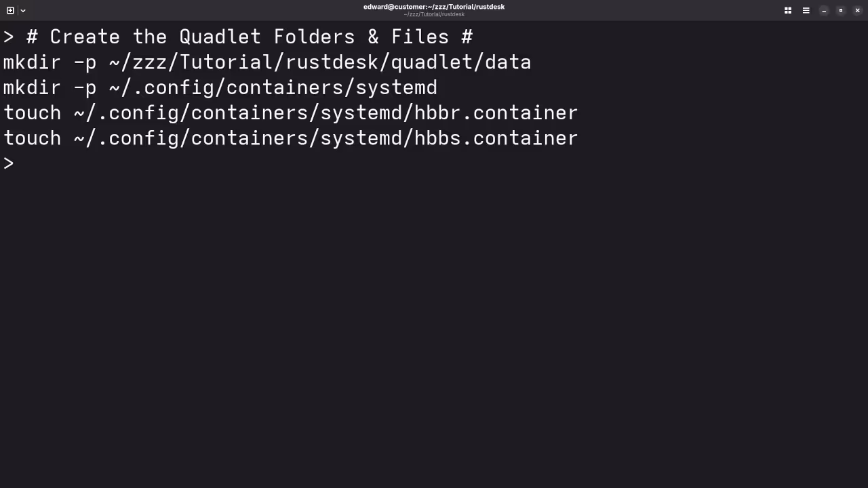Close the terminal window
Screen dimensions: 868x488
(x=858, y=10)
